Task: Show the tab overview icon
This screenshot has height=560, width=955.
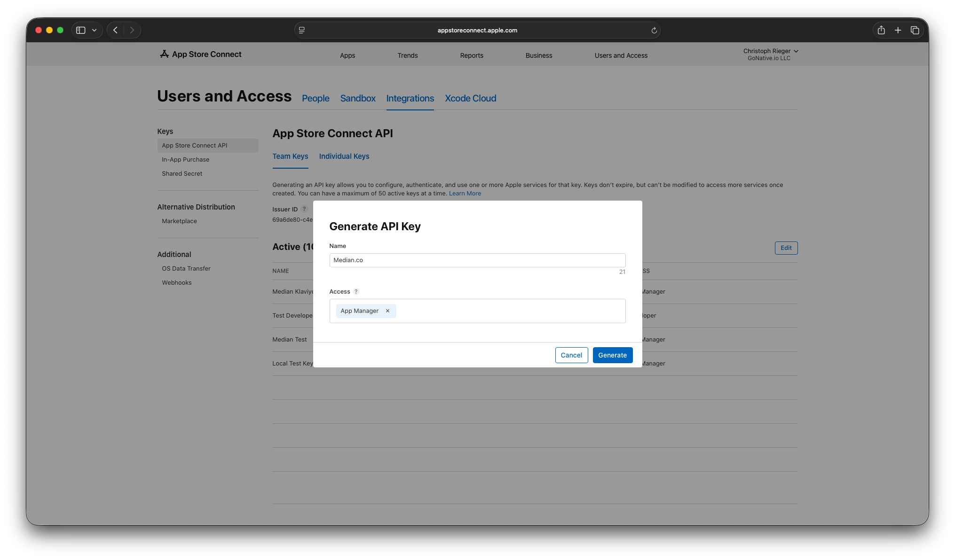Action: tap(915, 30)
